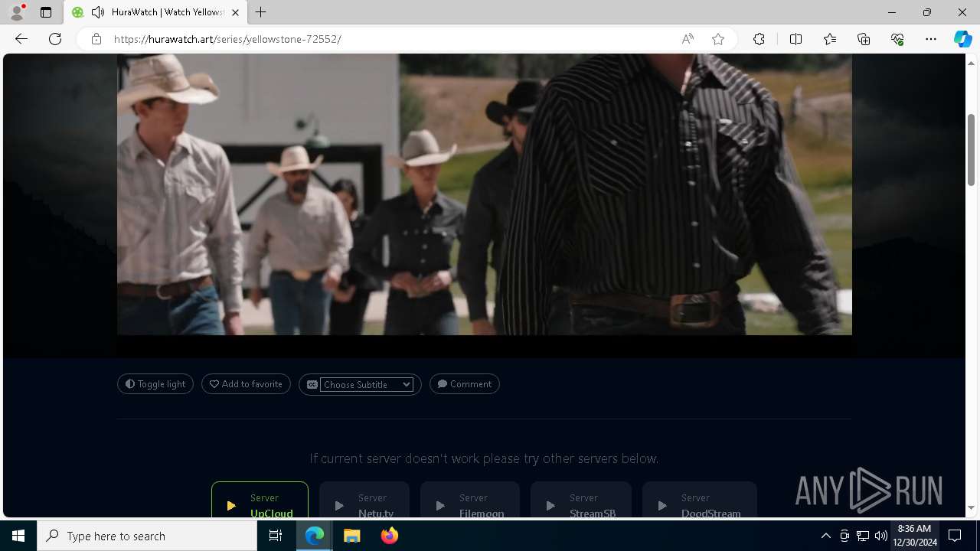Close the HuraWatch tab
This screenshot has width=980, height=551.
pos(236,12)
